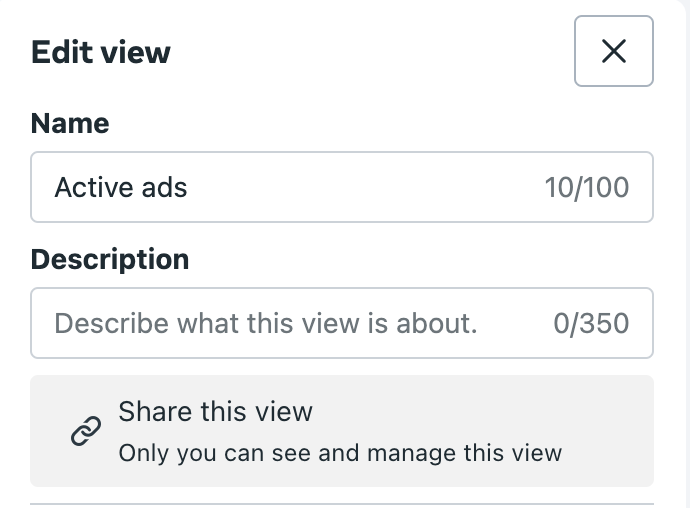
Task: Click the bold Name label
Action: coord(70,123)
